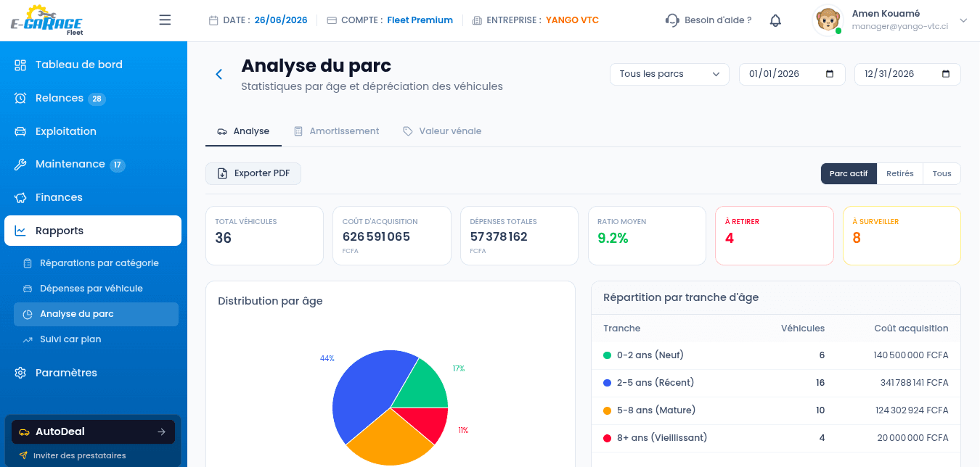Collapse the Rapports menu section
Screen dimensions: 980x467
93,231
